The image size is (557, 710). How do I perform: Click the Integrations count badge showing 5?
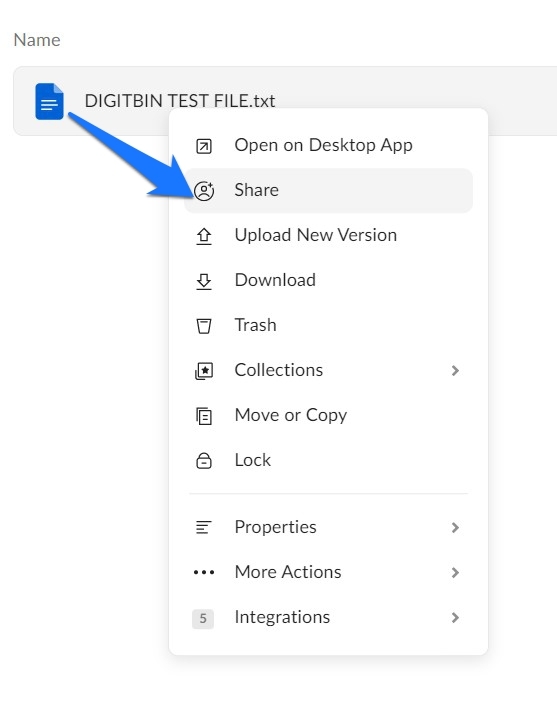[x=203, y=618]
